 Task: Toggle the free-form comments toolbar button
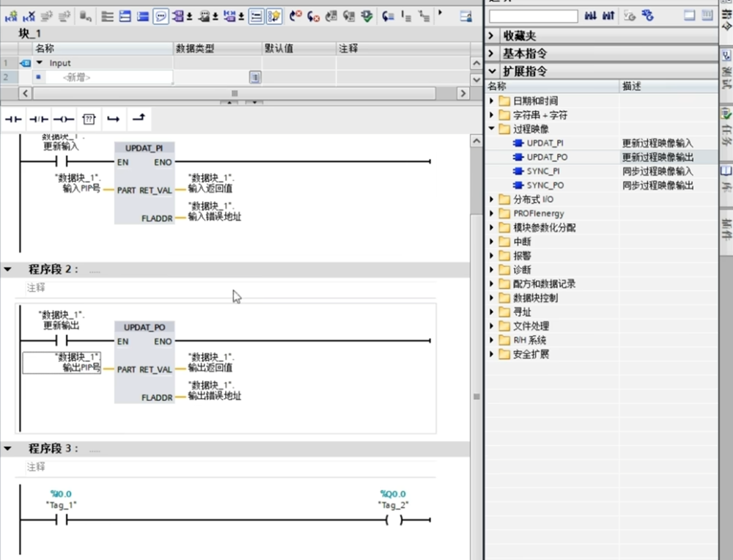coord(161,16)
